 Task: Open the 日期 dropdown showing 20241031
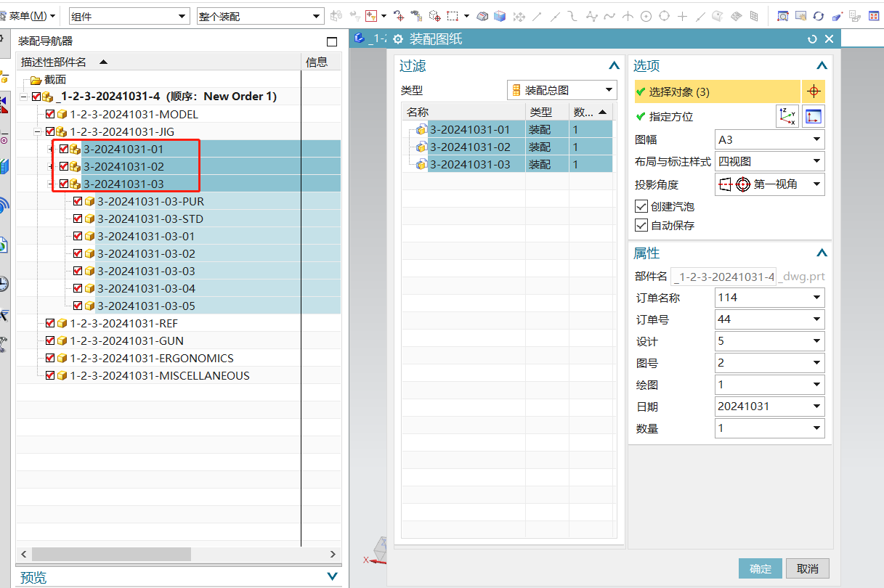point(770,406)
